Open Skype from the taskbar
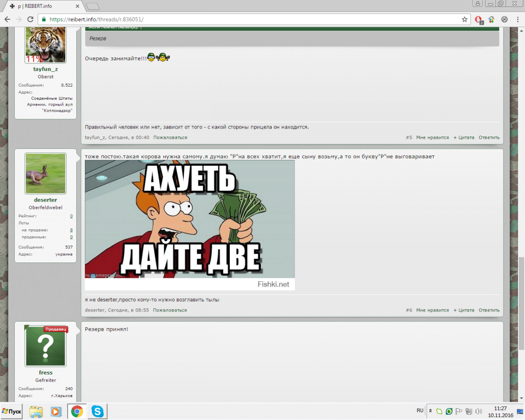The width and height of the screenshot is (525, 420). (x=97, y=412)
